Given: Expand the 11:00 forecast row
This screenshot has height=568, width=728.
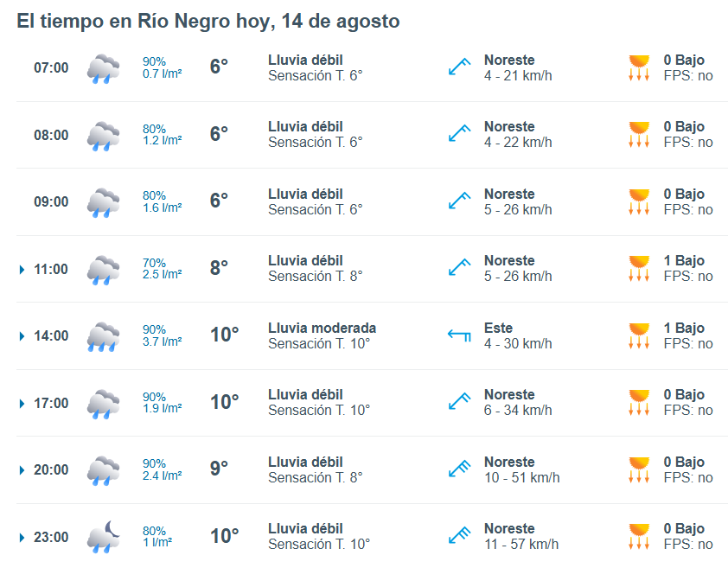Looking at the screenshot, I should pyautogui.click(x=22, y=270).
